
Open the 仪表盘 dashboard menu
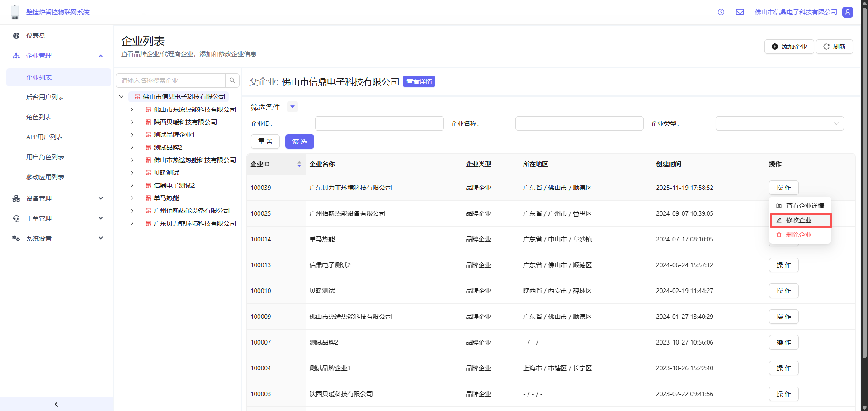point(36,36)
